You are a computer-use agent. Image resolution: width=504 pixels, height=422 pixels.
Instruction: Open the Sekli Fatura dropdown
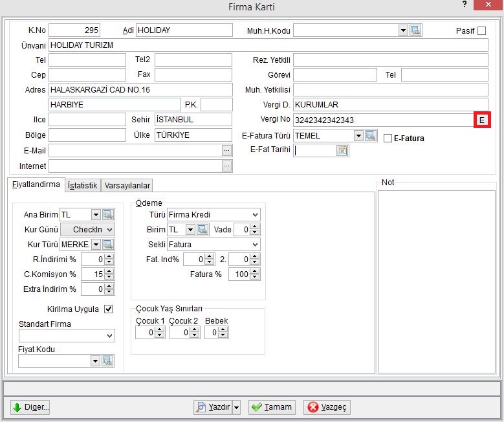[x=255, y=245]
